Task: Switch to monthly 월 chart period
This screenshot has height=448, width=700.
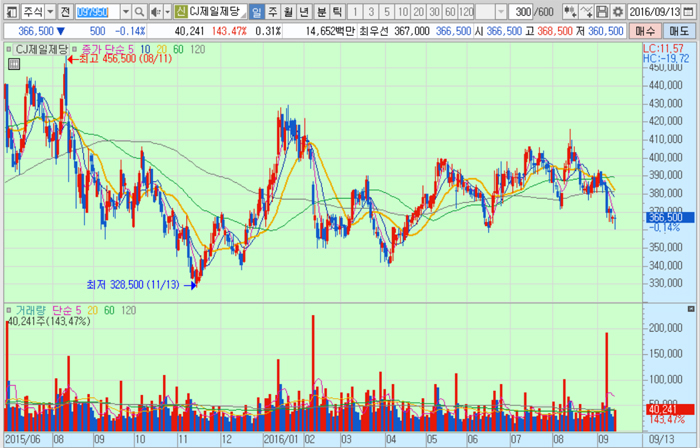Action: pyautogui.click(x=288, y=12)
